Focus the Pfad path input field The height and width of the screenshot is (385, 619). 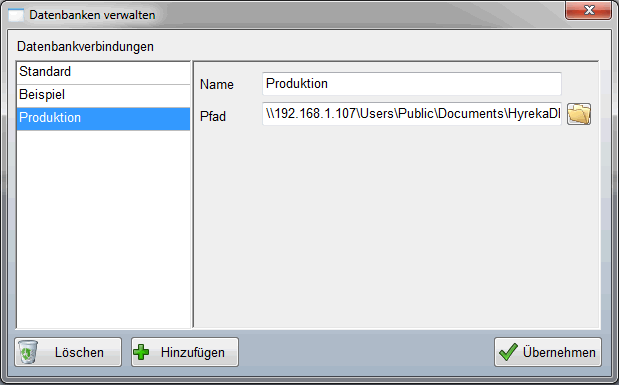pyautogui.click(x=412, y=114)
